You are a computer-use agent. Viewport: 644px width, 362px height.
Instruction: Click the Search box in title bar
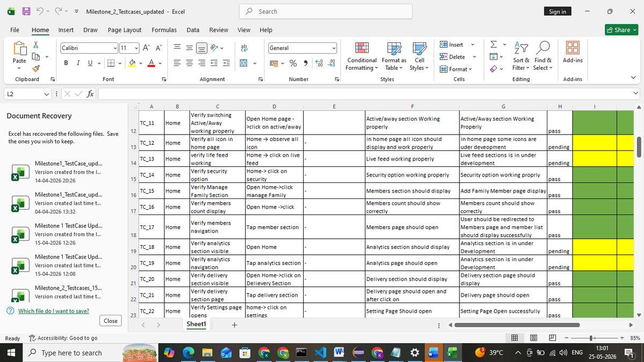click(326, 11)
